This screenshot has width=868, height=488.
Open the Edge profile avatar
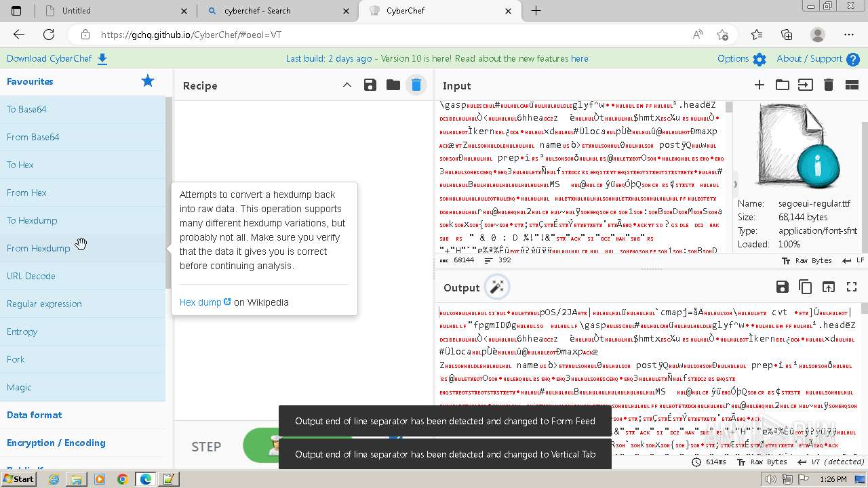(x=818, y=35)
